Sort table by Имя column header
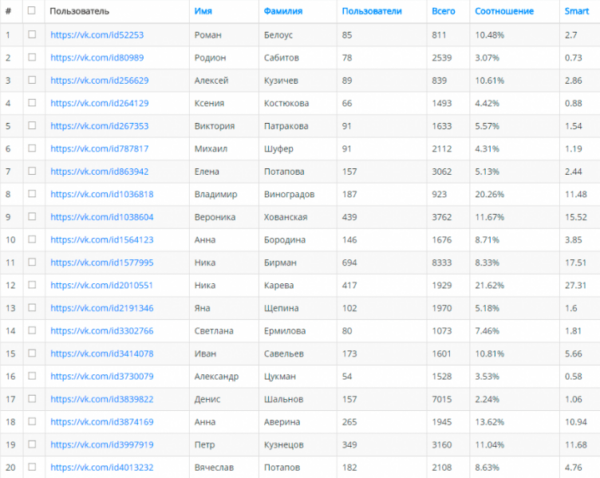600x478 pixels. pos(203,11)
